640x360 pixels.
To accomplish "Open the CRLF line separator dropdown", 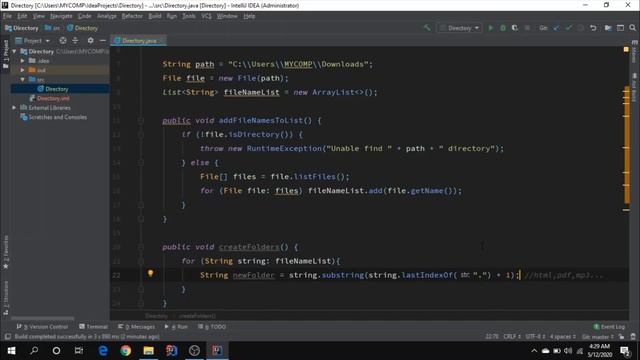I will (512, 337).
